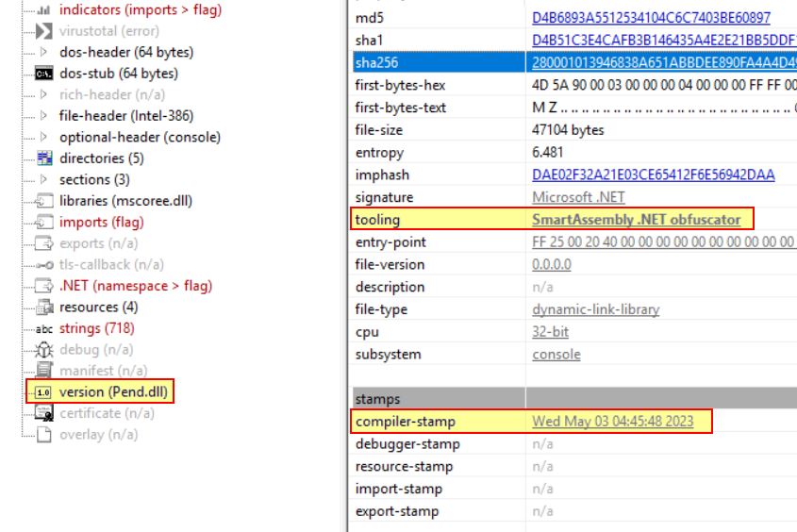Image resolution: width=797 pixels, height=532 pixels.
Task: Click the strings abc icon
Action: (x=43, y=329)
